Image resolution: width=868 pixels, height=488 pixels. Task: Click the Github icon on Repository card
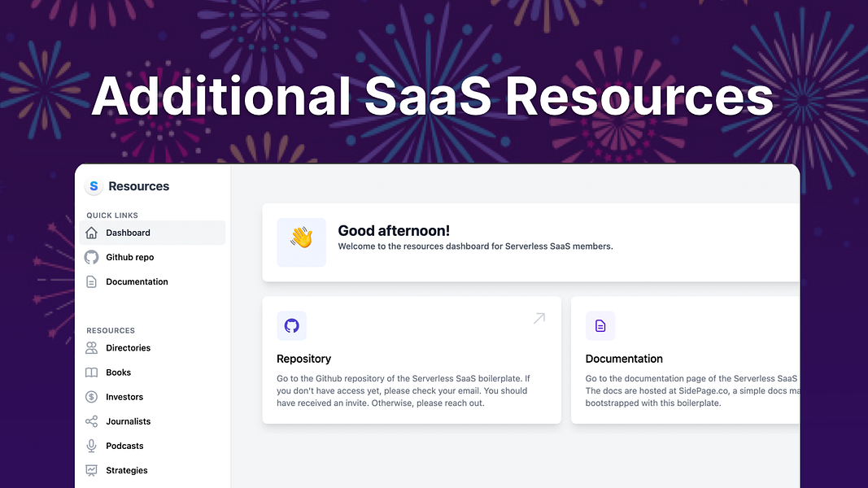(x=292, y=325)
